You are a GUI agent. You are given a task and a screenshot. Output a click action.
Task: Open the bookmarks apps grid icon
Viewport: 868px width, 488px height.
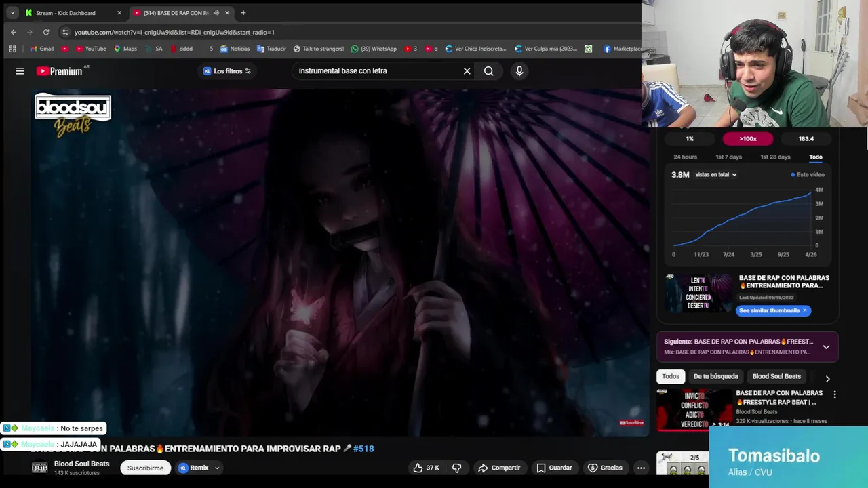point(12,49)
